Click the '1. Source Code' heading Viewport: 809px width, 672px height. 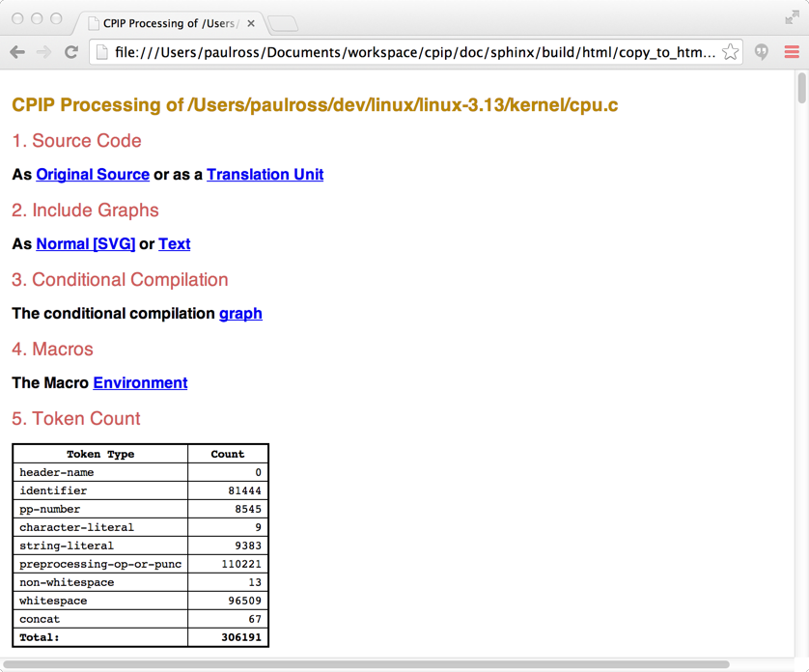[76, 140]
